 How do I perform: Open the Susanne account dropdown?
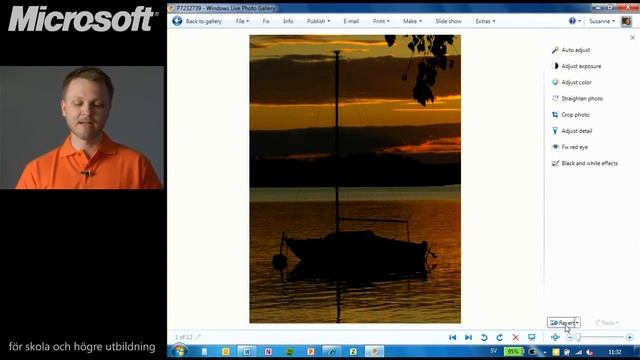tap(602, 21)
